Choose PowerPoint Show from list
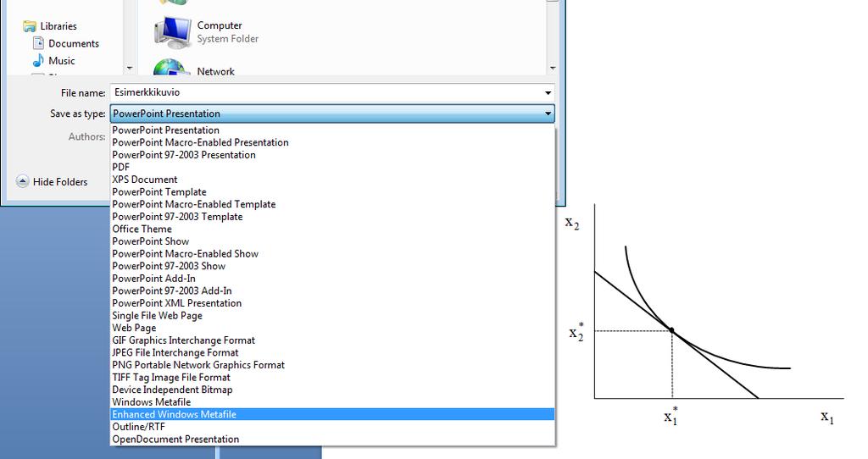 332,241
